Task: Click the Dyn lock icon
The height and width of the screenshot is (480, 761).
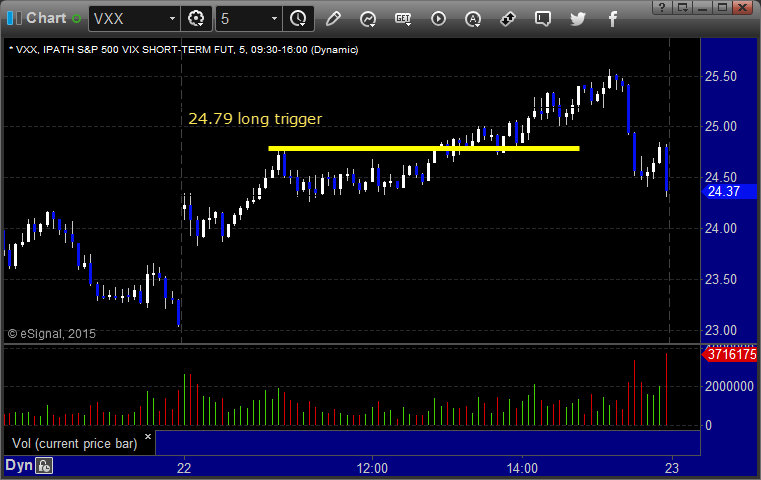Action: pyautogui.click(x=44, y=466)
